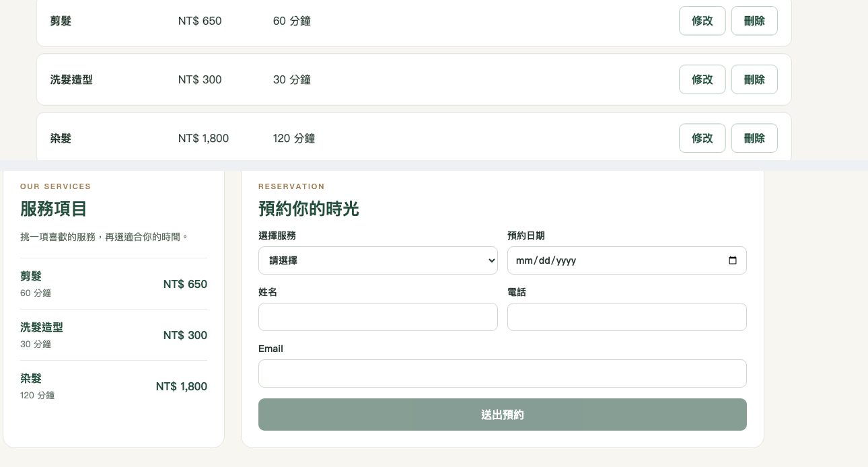Viewport: 868px width, 467px height.
Task: Delete the 染髮 service row
Action: (754, 138)
